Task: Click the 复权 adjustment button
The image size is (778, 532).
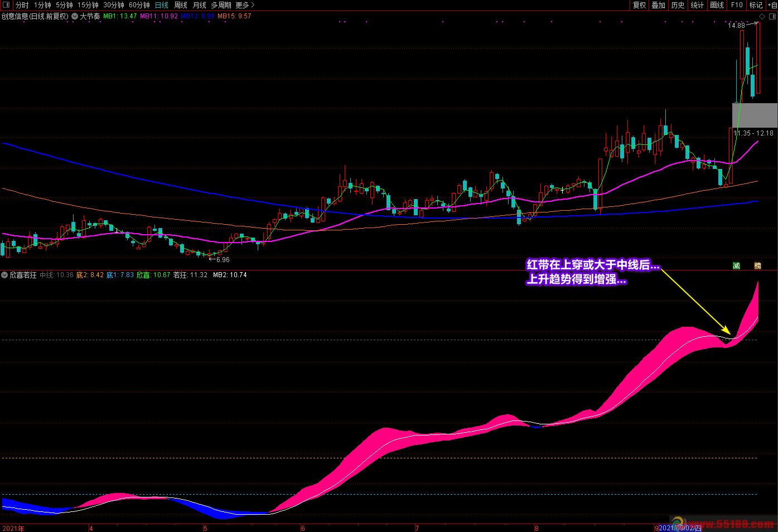Action: pos(640,5)
